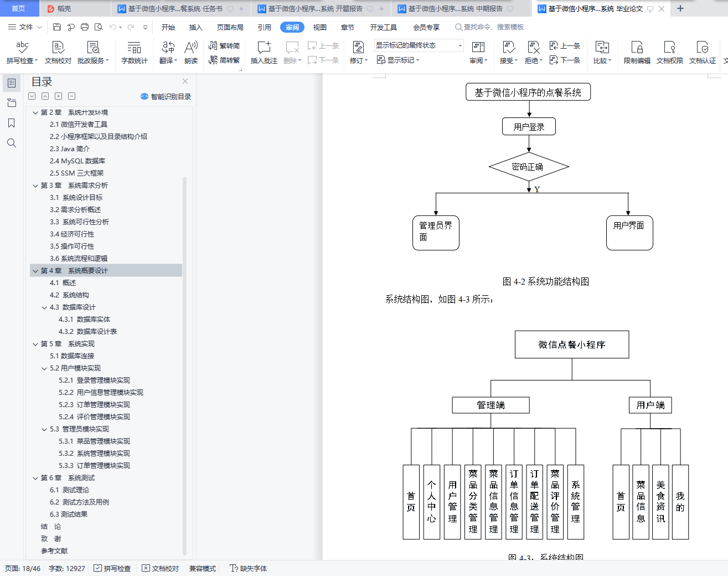Collapse the 4.3 数据库设计 outline node
Screen dimensions: 728x576
point(44,307)
